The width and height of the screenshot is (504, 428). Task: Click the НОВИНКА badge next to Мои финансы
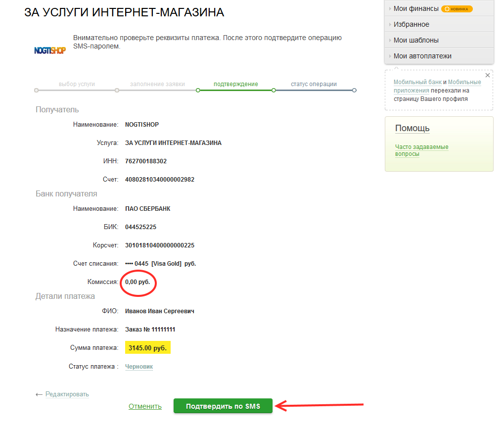457,9
